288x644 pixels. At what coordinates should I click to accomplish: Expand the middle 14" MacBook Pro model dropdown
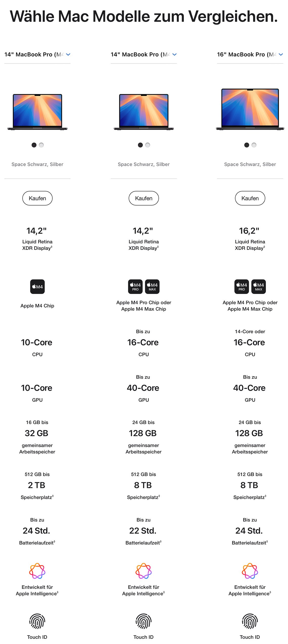[x=144, y=54]
